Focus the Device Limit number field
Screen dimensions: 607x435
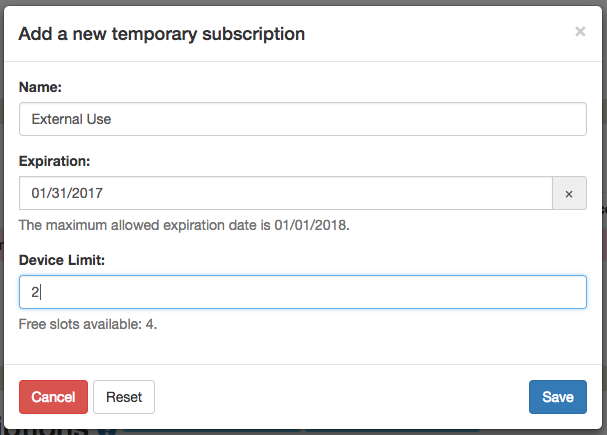(x=303, y=292)
